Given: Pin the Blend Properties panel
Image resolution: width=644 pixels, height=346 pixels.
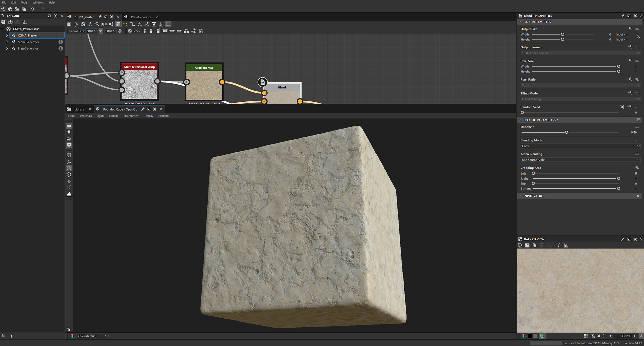Looking at the screenshot, I should (623, 16).
